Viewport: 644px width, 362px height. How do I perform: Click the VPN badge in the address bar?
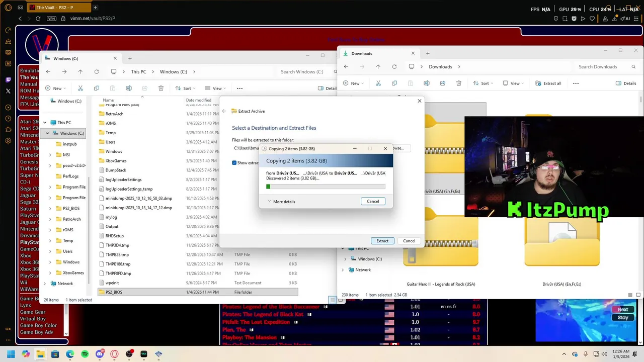[x=51, y=19]
